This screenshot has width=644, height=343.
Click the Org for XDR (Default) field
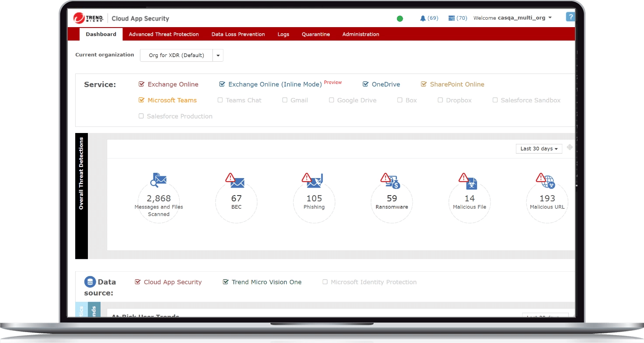(176, 56)
